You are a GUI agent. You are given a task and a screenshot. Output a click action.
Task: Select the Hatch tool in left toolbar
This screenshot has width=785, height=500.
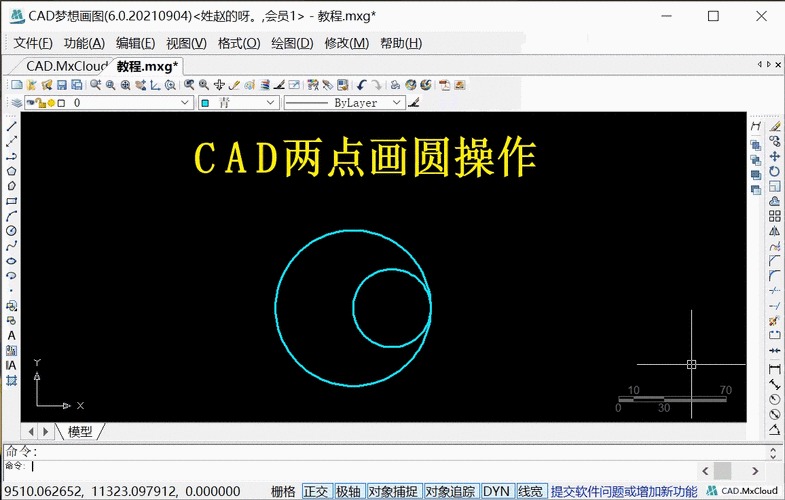pos(12,380)
